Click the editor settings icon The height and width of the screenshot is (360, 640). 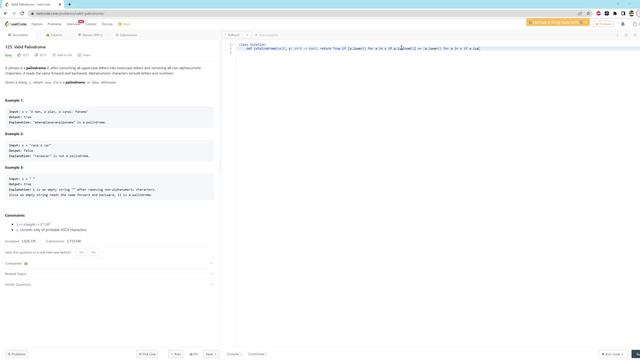[x=626, y=35]
